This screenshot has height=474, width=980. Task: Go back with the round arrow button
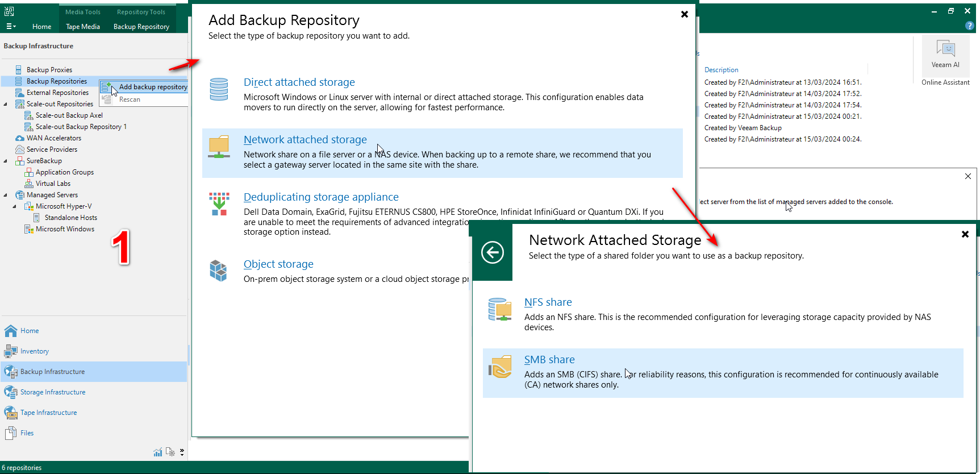pyautogui.click(x=493, y=252)
